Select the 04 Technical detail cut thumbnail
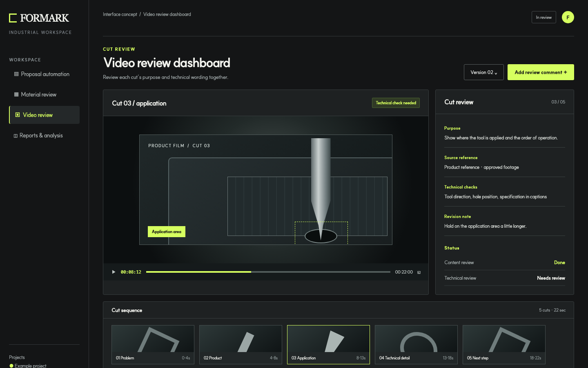This screenshot has height=368, width=588. [416, 344]
